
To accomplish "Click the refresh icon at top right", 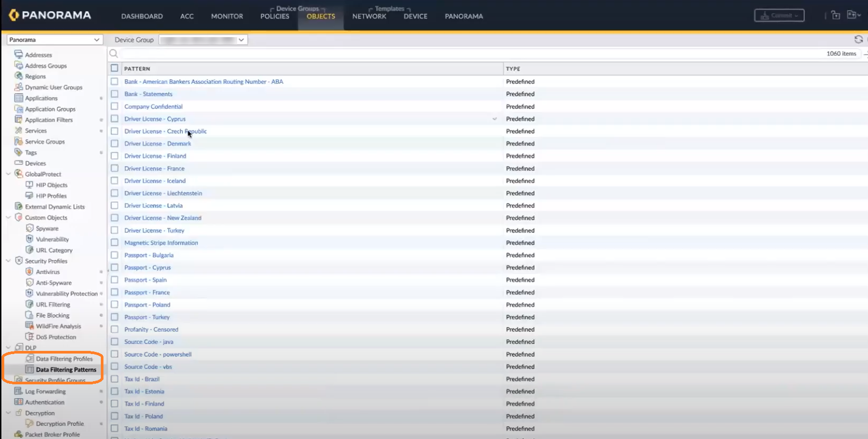I will [x=858, y=39].
